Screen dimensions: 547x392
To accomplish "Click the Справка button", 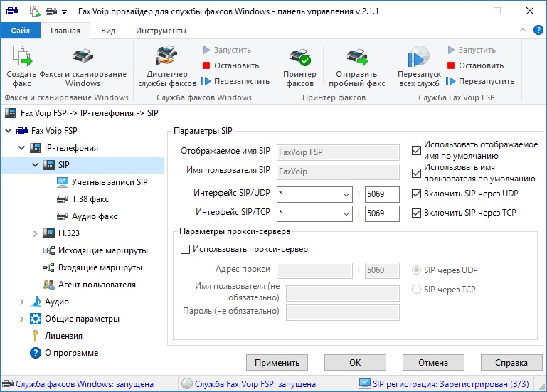I will click(x=511, y=363).
